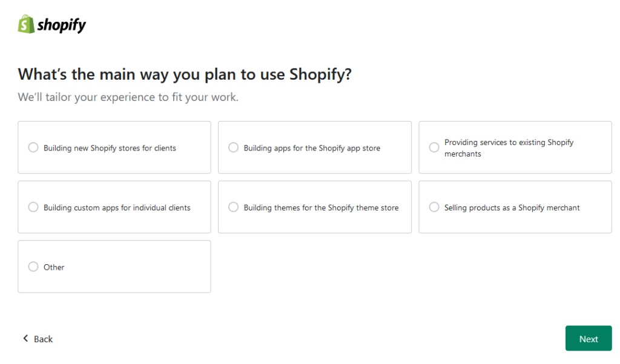The width and height of the screenshot is (620, 364).
Task: Click the 'What's the main way' heading
Action: coord(185,74)
